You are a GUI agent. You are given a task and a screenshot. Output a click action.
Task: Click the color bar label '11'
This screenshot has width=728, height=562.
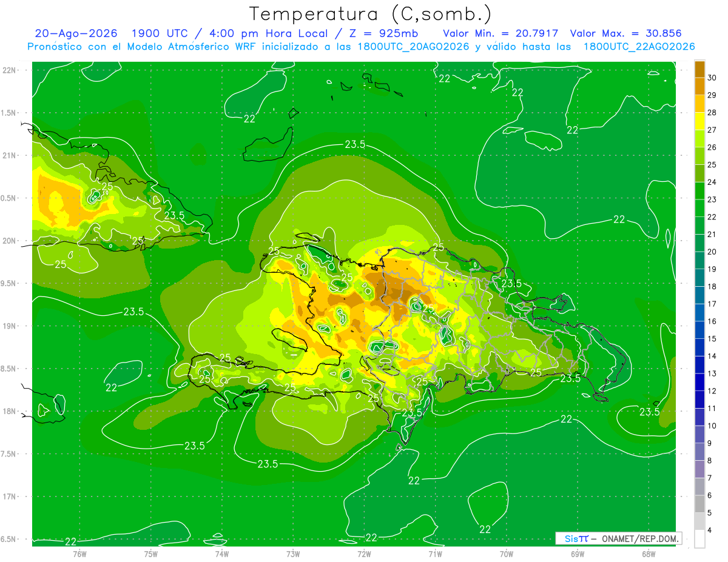click(x=712, y=408)
